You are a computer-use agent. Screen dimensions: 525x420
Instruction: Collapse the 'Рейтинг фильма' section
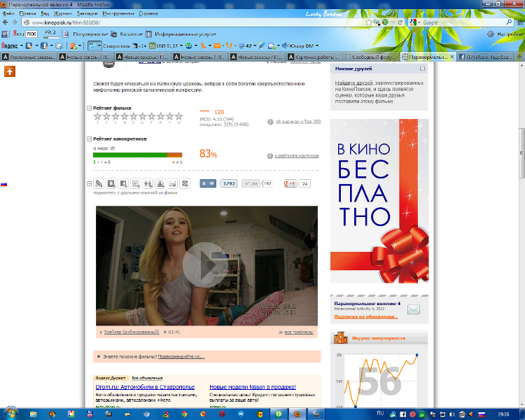89,108
